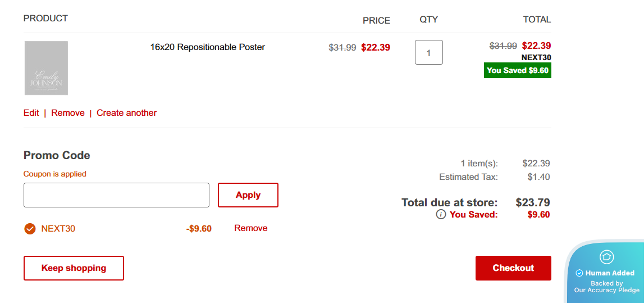
Task: Click the house icon in Human Added badge
Action: (606, 257)
